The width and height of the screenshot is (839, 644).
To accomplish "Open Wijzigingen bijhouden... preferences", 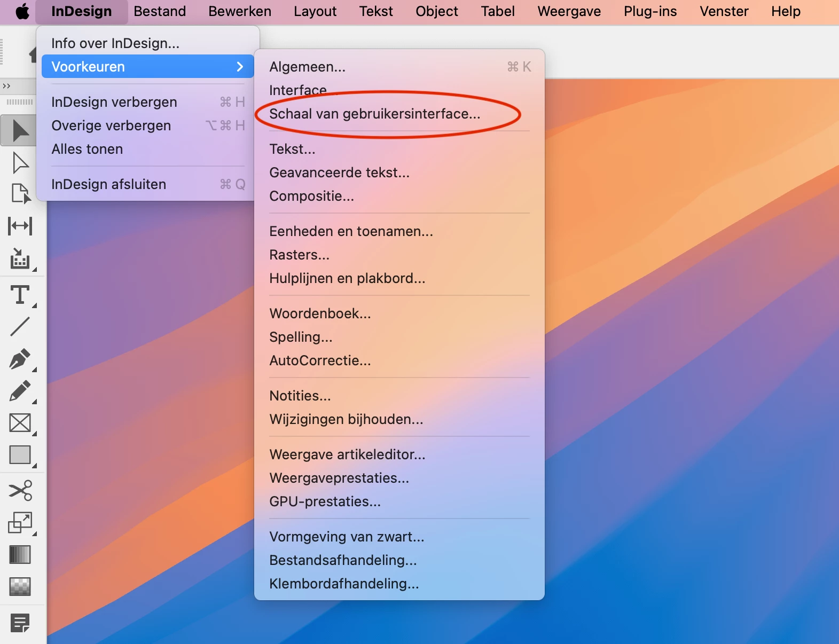I will coord(399,419).
